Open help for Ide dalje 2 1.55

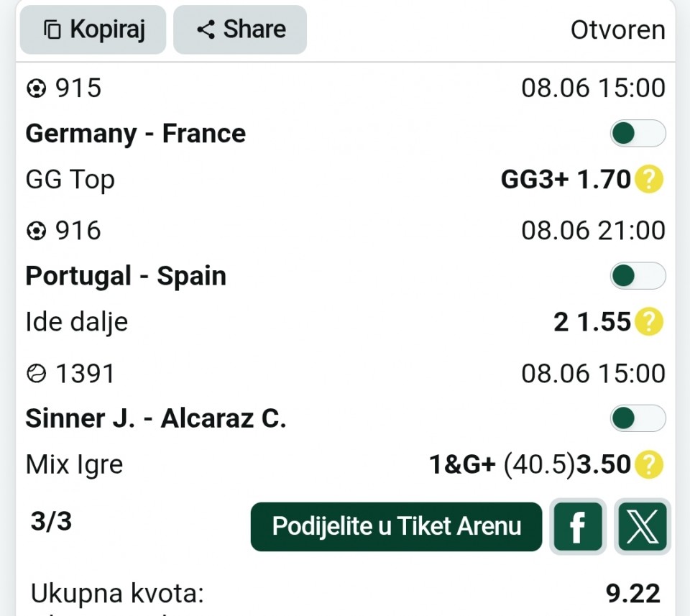pyautogui.click(x=649, y=321)
